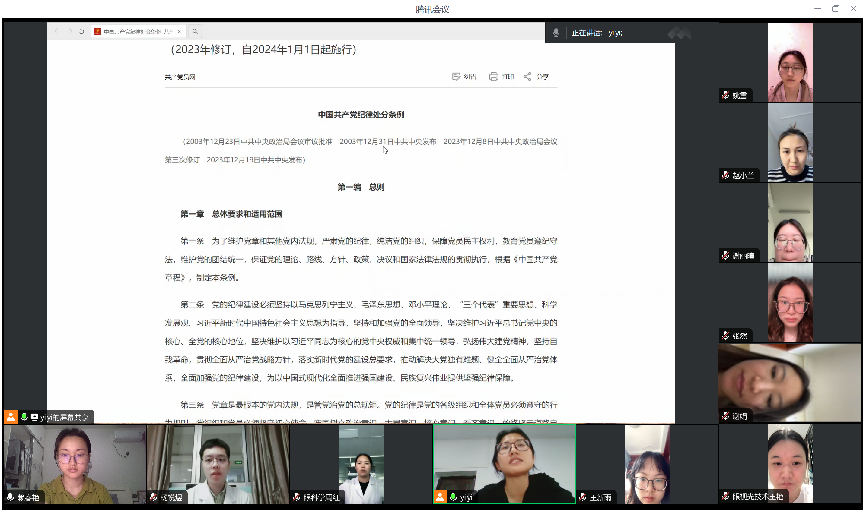Select the close-up sideways face video

[790, 383]
